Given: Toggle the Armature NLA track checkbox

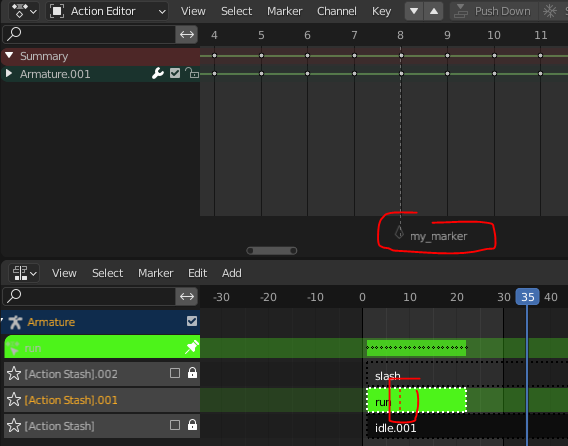Looking at the screenshot, I should (192, 321).
